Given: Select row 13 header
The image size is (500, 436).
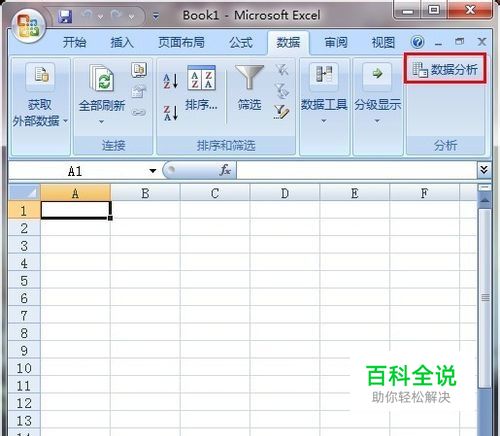Looking at the screenshot, I should click(24, 420).
